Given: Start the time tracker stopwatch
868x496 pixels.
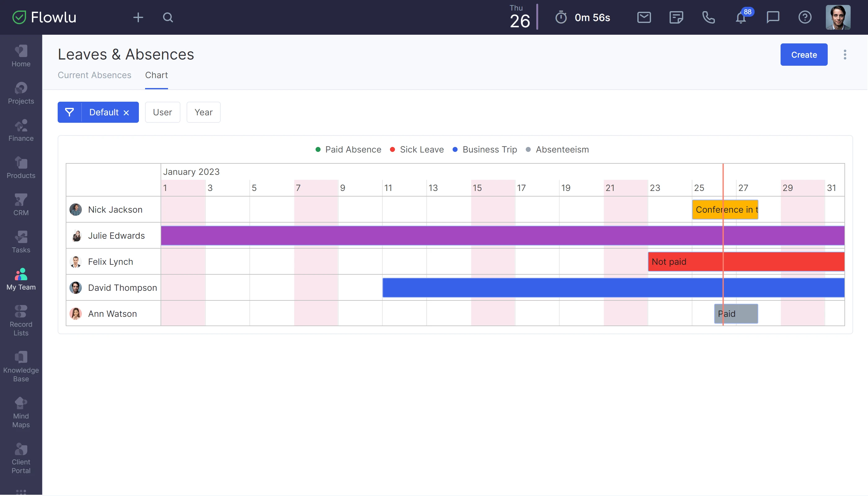Looking at the screenshot, I should (561, 17).
